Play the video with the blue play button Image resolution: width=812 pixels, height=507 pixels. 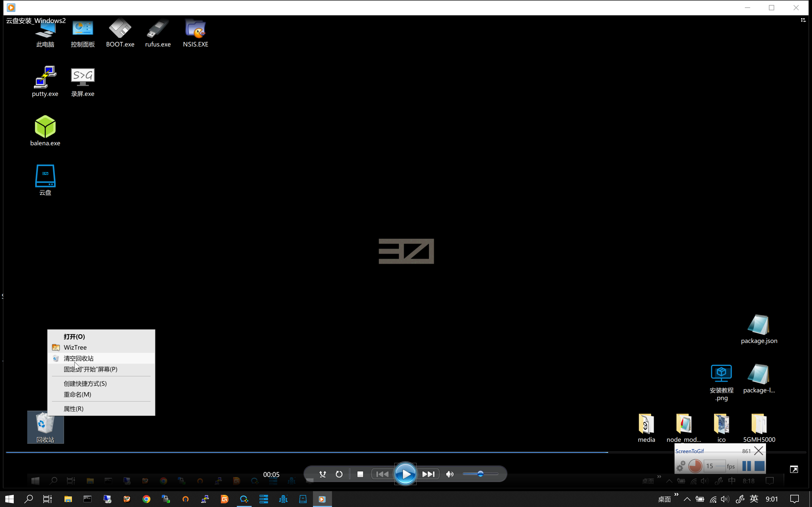point(405,474)
